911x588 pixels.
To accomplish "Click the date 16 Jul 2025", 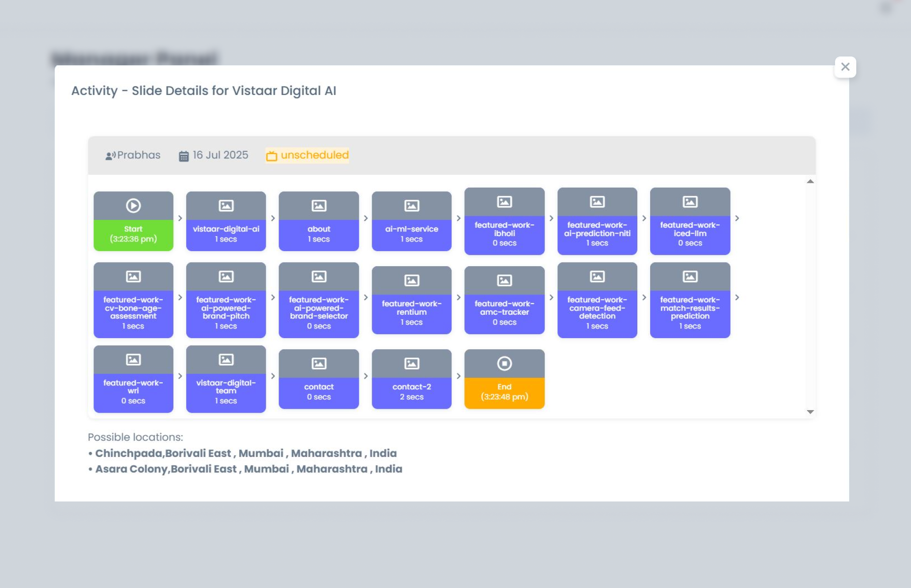I will point(220,155).
